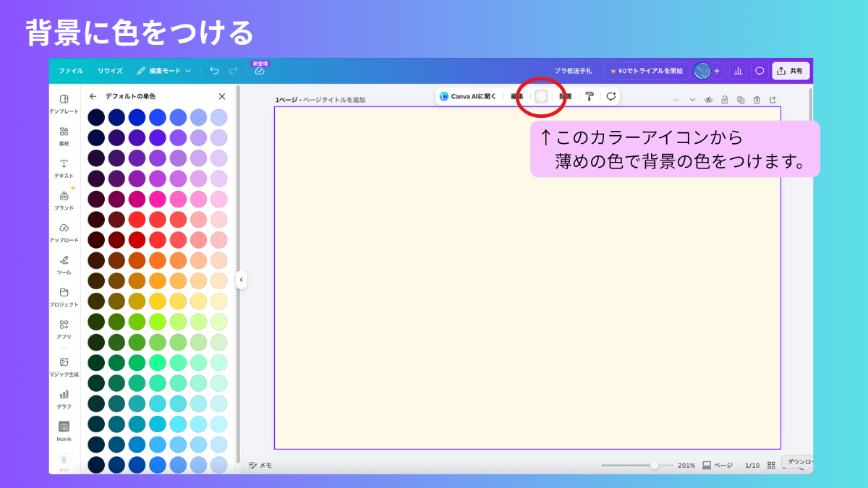Click the undo arrow icon
This screenshot has height=488, width=868.
pyautogui.click(x=214, y=71)
